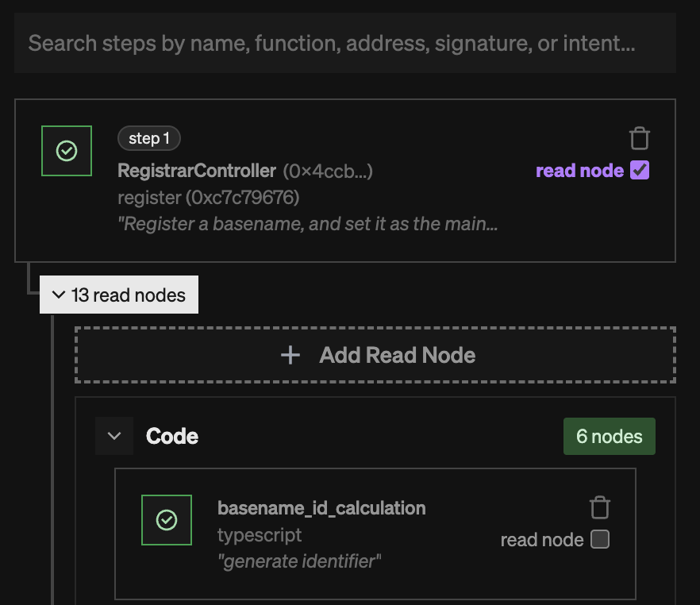The image size is (700, 605).
Task: Select the basename_id_calculation node name
Action: [321, 507]
